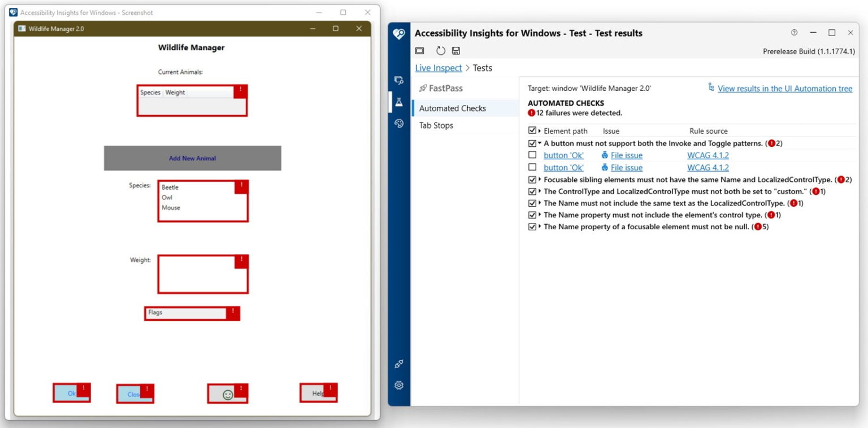Open Live Inspect via the sidebar inspect icon
868x428 pixels.
[398, 80]
